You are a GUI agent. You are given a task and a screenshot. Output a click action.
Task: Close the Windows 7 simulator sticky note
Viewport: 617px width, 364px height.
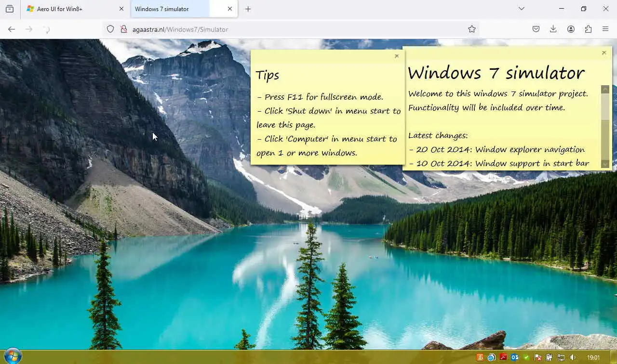coord(604,53)
